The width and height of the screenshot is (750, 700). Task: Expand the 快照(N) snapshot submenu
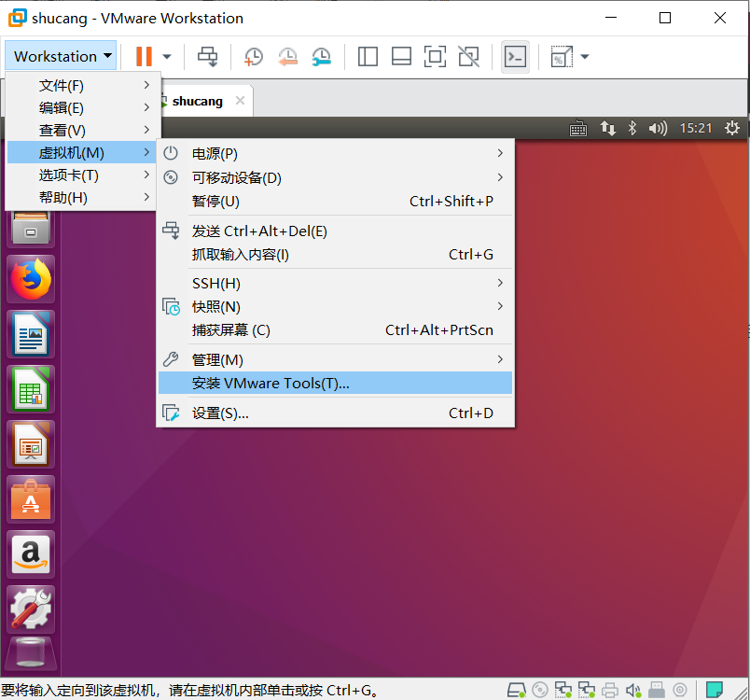pos(335,307)
